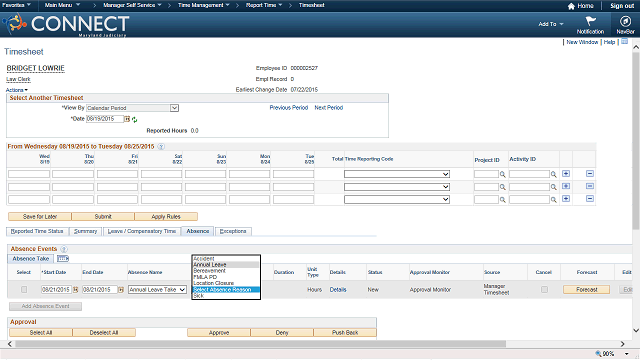Click the Wednesday hours field in first row

pyautogui.click(x=29, y=174)
